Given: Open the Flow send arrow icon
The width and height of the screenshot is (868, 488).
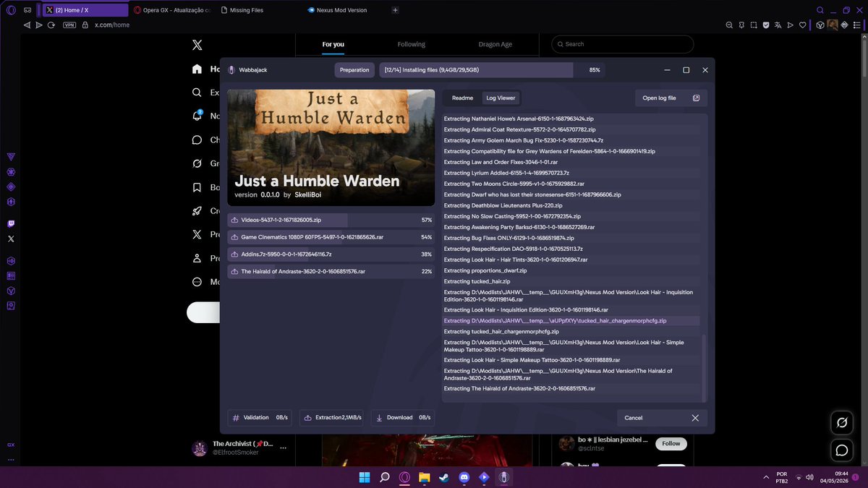Looking at the screenshot, I should pos(791,25).
